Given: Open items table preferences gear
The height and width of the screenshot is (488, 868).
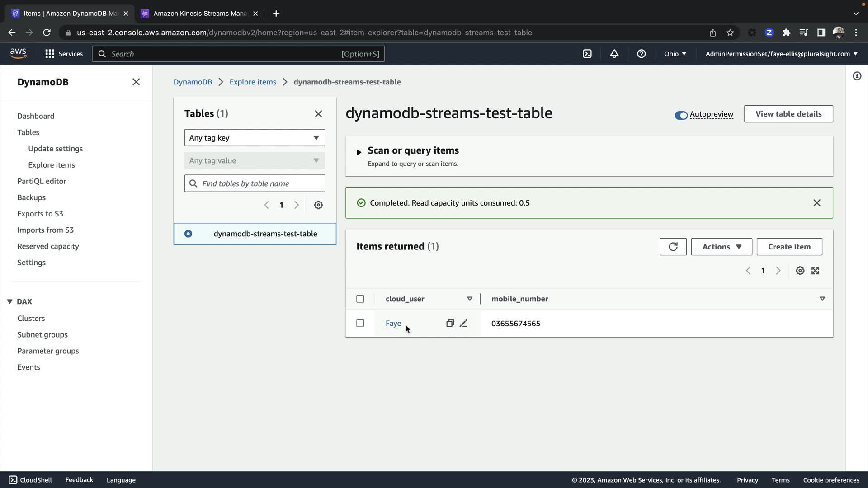Looking at the screenshot, I should 800,271.
